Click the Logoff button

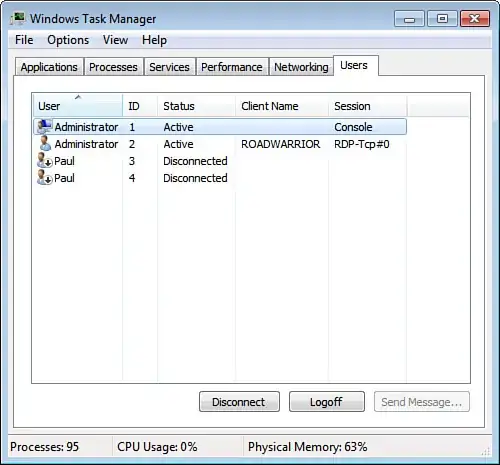coord(327,402)
